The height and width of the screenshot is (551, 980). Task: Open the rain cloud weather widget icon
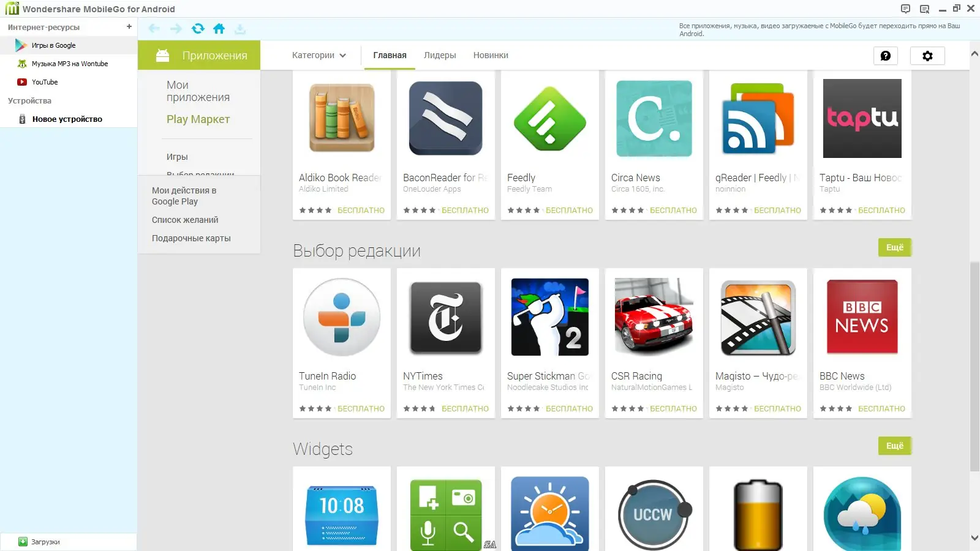point(862,514)
